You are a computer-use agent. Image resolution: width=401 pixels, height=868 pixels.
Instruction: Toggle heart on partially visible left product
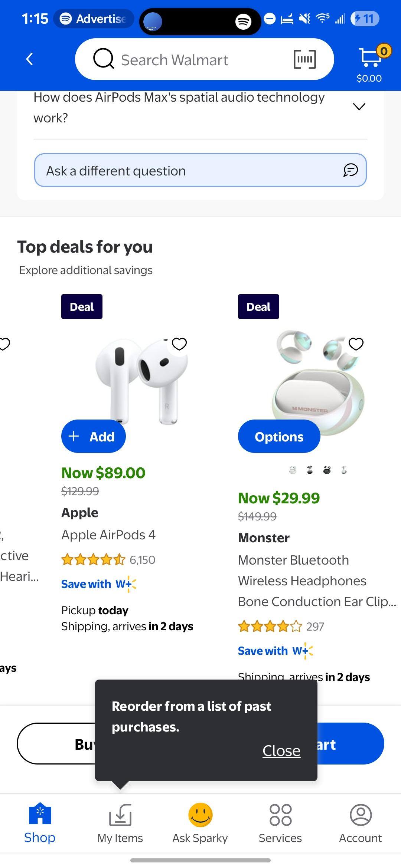4,344
